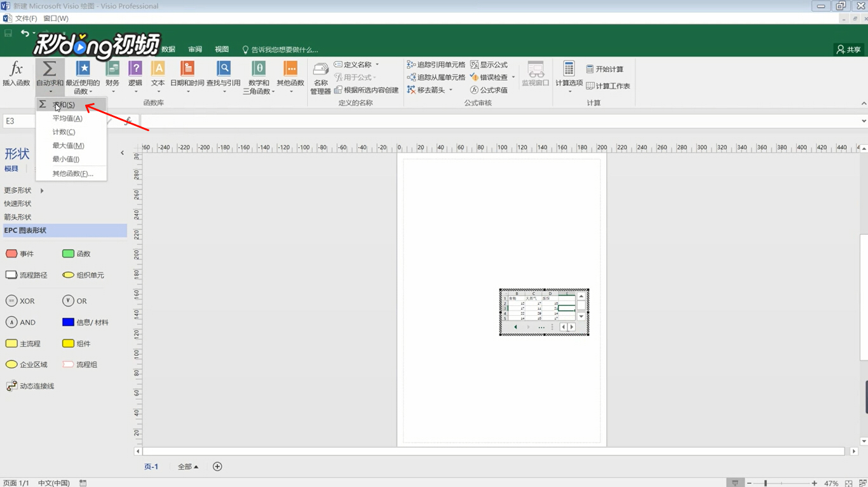Open the Text (文本) functions icon
Screen dimensions: 868x487
[158, 69]
